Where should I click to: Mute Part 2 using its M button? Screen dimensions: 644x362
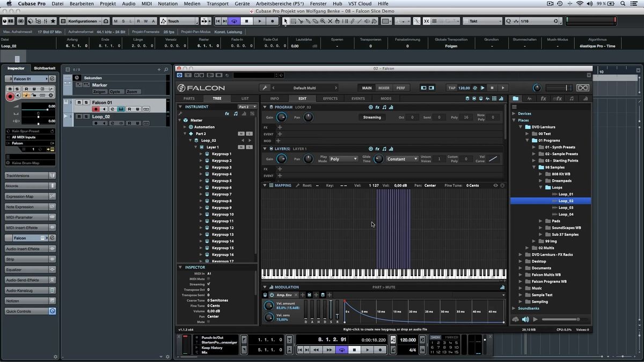point(241,134)
